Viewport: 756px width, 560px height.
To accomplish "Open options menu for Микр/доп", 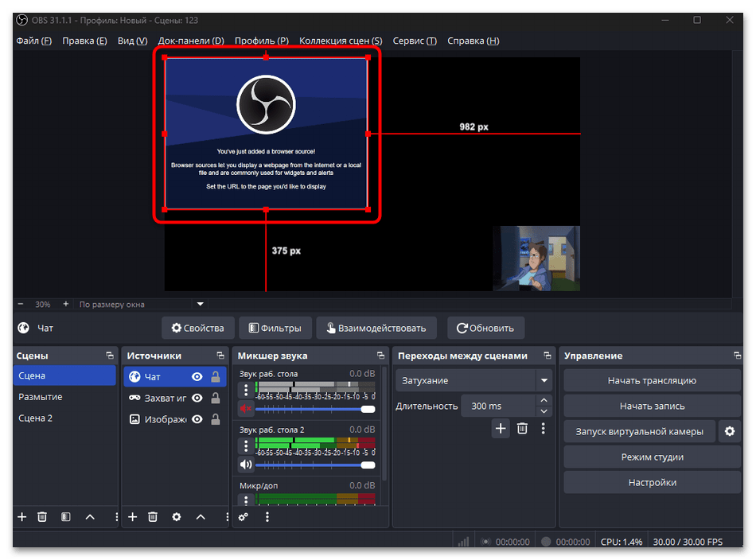I will (x=246, y=500).
